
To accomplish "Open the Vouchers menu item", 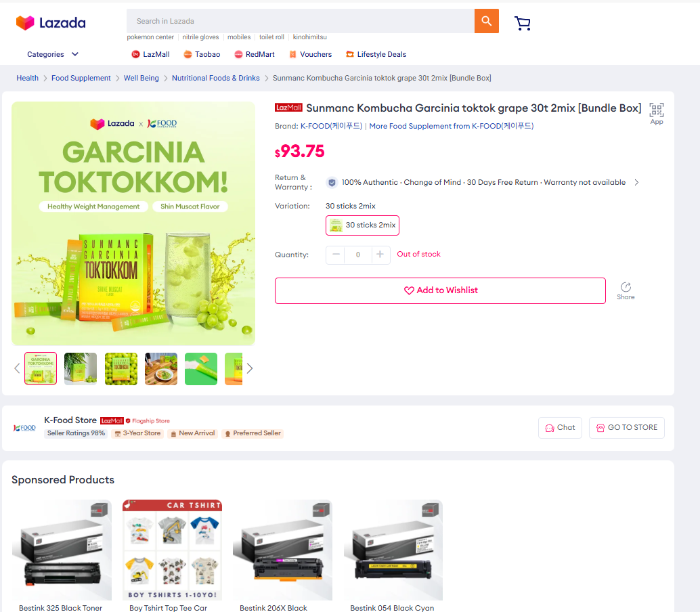I will click(310, 54).
